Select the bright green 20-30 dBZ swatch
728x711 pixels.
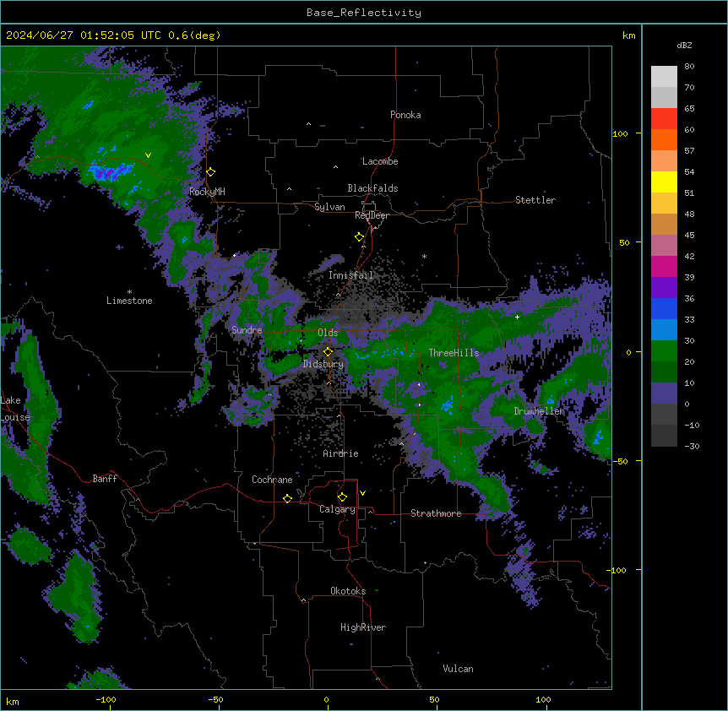664,351
